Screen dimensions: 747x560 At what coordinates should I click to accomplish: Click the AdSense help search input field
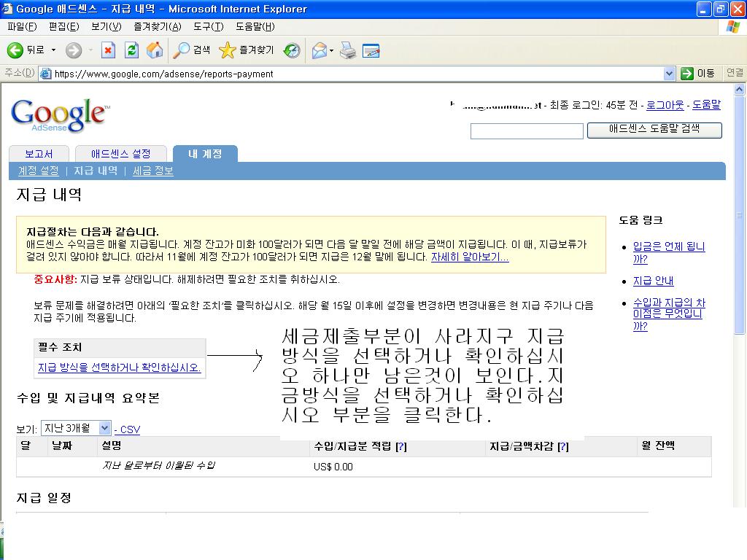[527, 131]
